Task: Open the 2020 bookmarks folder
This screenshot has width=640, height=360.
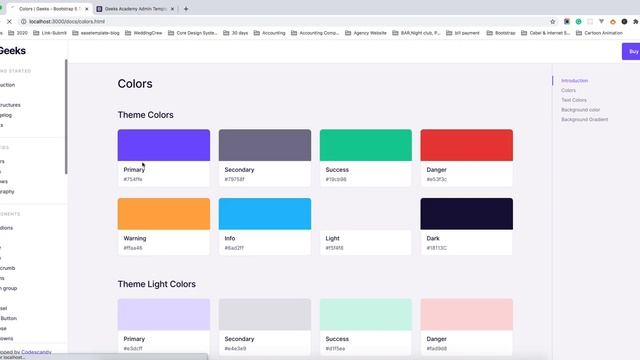Action: click(x=18, y=33)
